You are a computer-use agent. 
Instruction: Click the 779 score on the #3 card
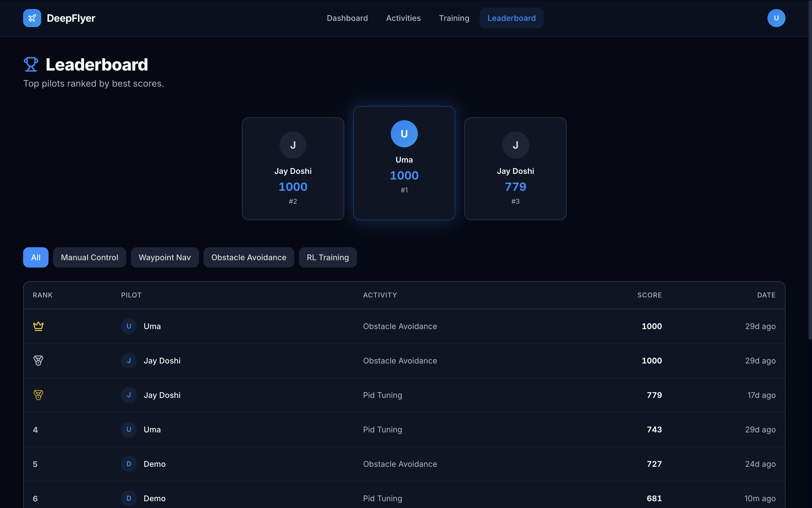[515, 187]
